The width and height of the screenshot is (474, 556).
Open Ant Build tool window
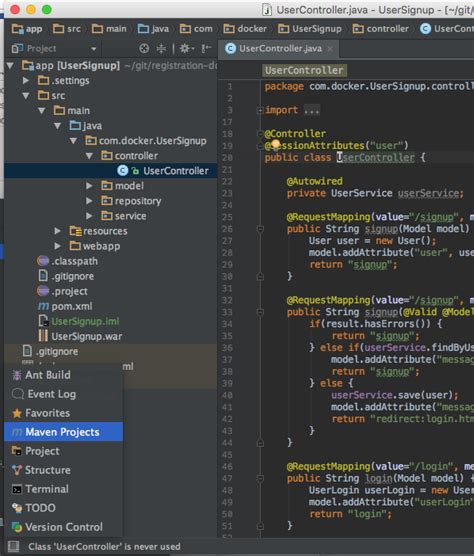click(x=63, y=375)
